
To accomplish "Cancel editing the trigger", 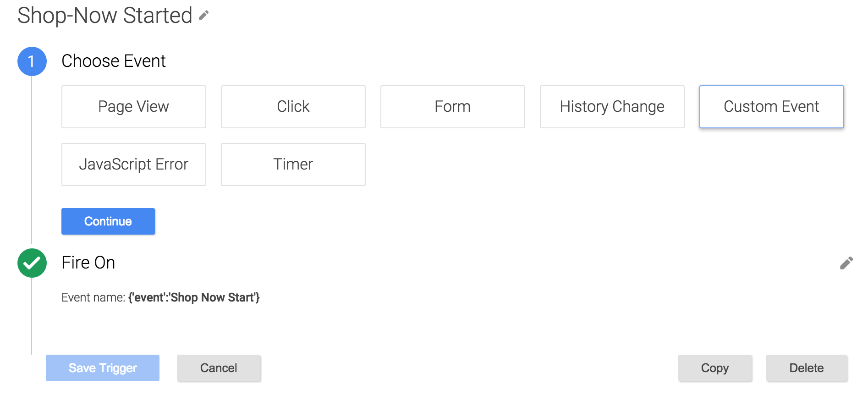I will [219, 368].
